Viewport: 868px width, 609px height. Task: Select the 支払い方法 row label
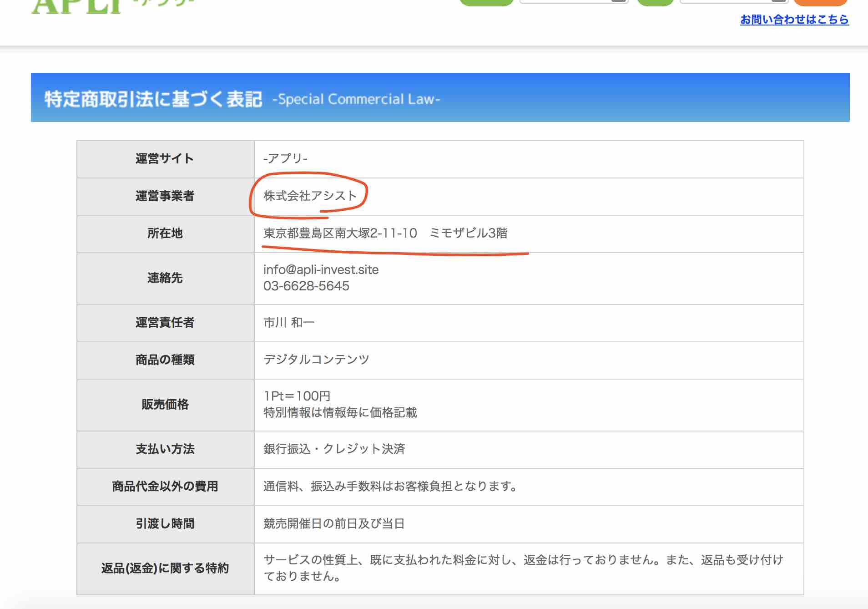pos(165,449)
